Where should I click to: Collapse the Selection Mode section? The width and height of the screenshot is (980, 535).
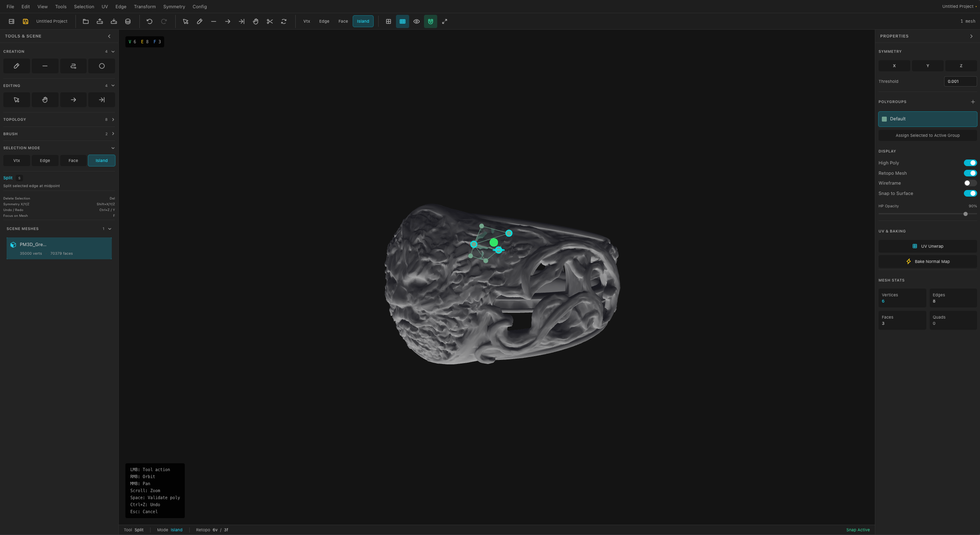[113, 148]
